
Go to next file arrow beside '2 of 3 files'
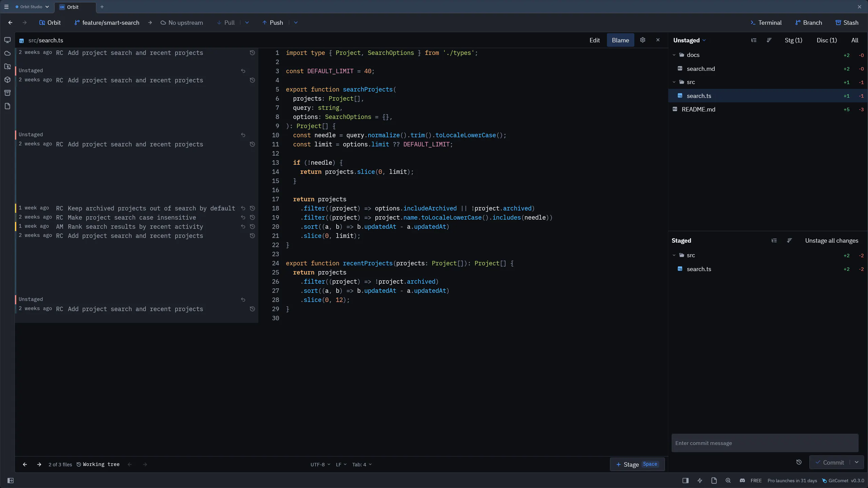[x=39, y=465]
